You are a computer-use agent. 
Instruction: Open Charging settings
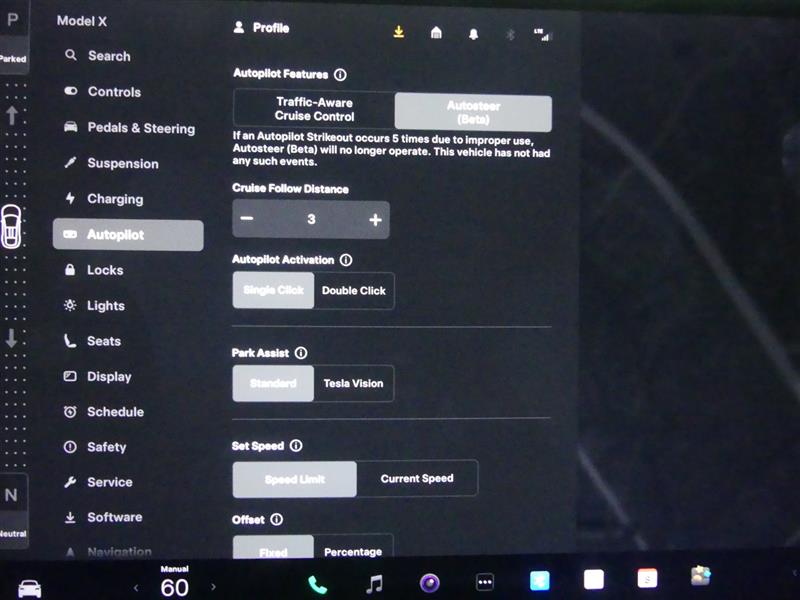(104, 199)
